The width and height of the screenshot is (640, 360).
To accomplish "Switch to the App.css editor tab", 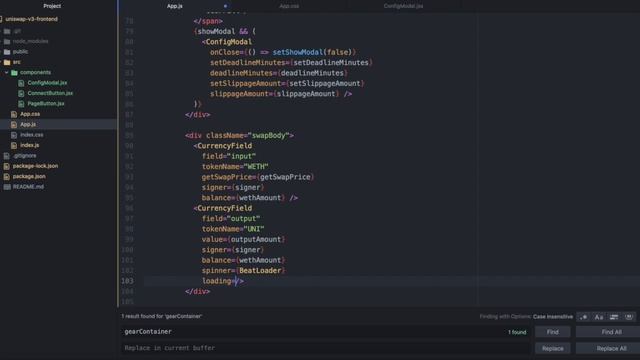I will tap(289, 6).
